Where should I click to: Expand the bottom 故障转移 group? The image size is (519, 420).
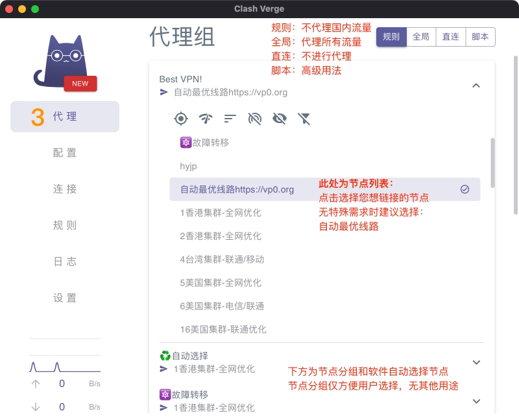click(x=477, y=401)
